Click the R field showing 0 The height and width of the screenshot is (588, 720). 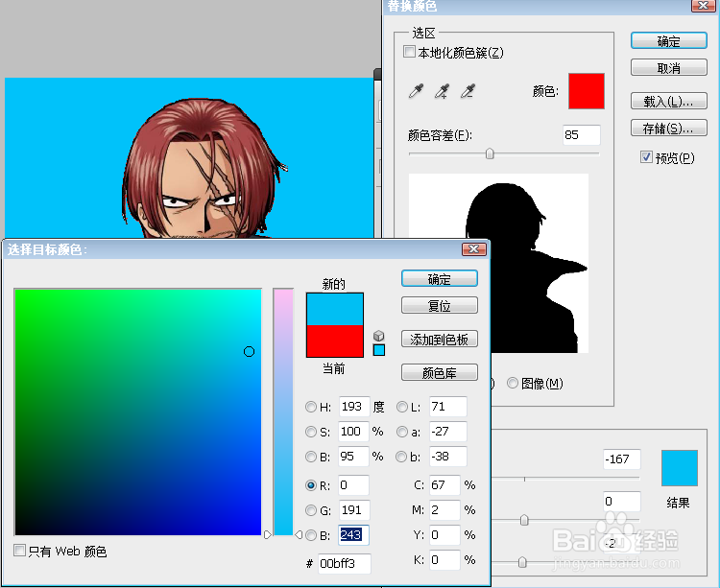coord(354,485)
